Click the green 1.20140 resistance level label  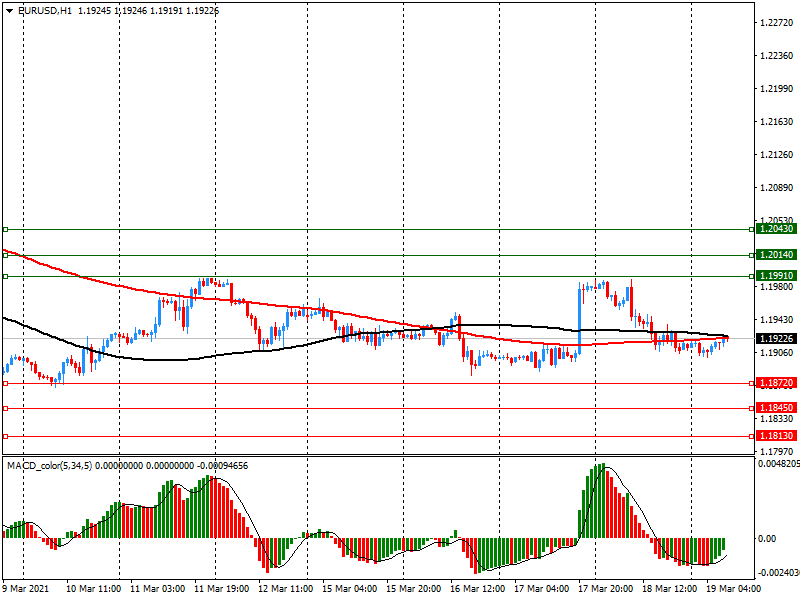[776, 255]
